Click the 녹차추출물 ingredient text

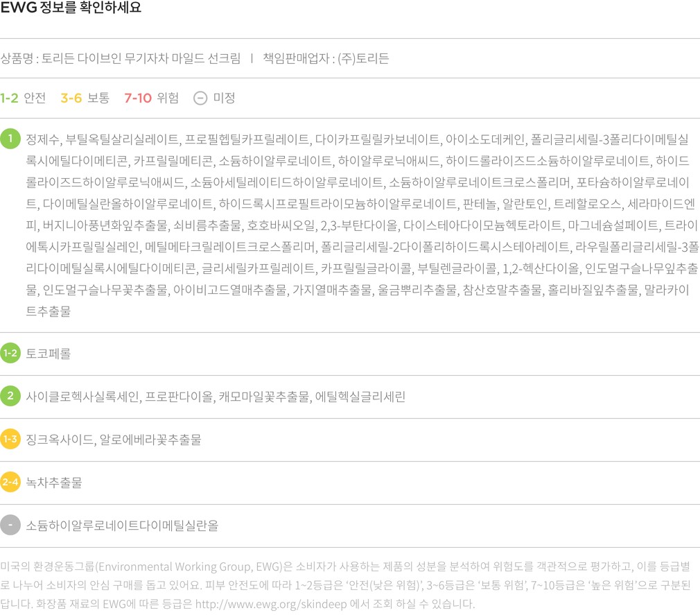[x=54, y=483]
